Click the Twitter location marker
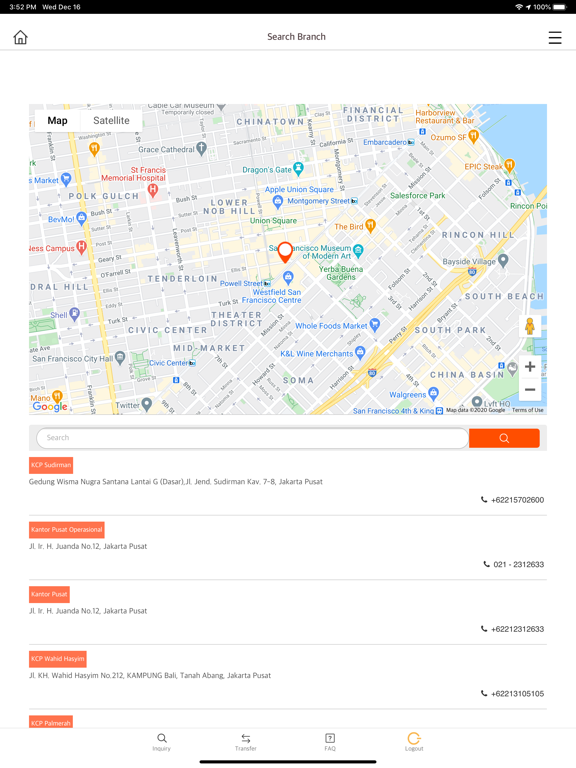This screenshot has width=576, height=768. click(x=146, y=404)
